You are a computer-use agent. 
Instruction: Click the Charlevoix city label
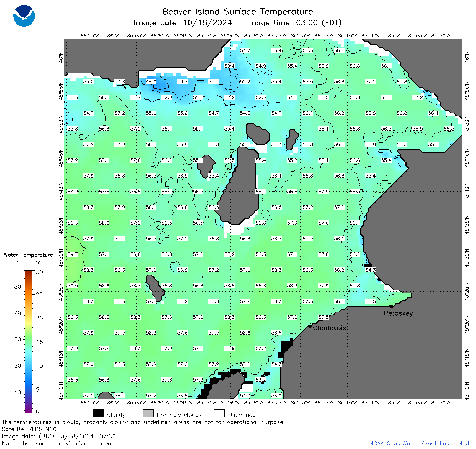pyautogui.click(x=330, y=328)
